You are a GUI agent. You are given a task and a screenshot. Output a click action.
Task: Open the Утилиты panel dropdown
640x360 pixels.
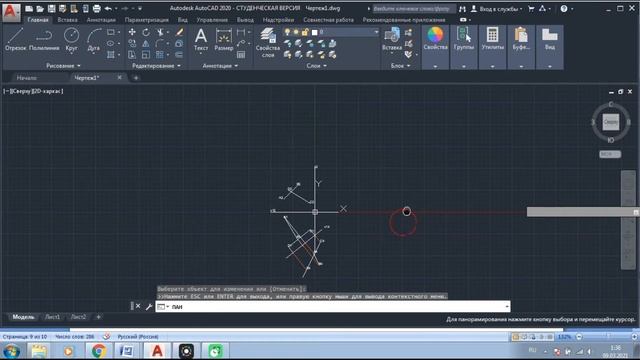point(492,66)
